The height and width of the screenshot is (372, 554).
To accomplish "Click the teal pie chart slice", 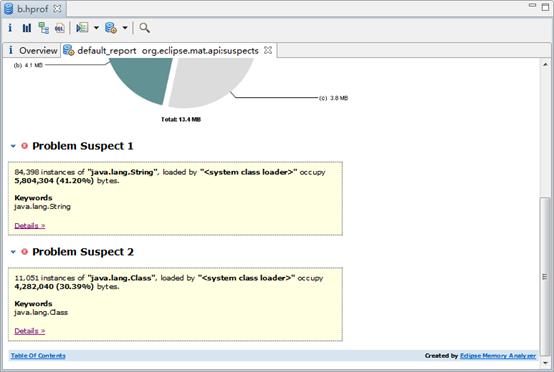I will point(145,78).
